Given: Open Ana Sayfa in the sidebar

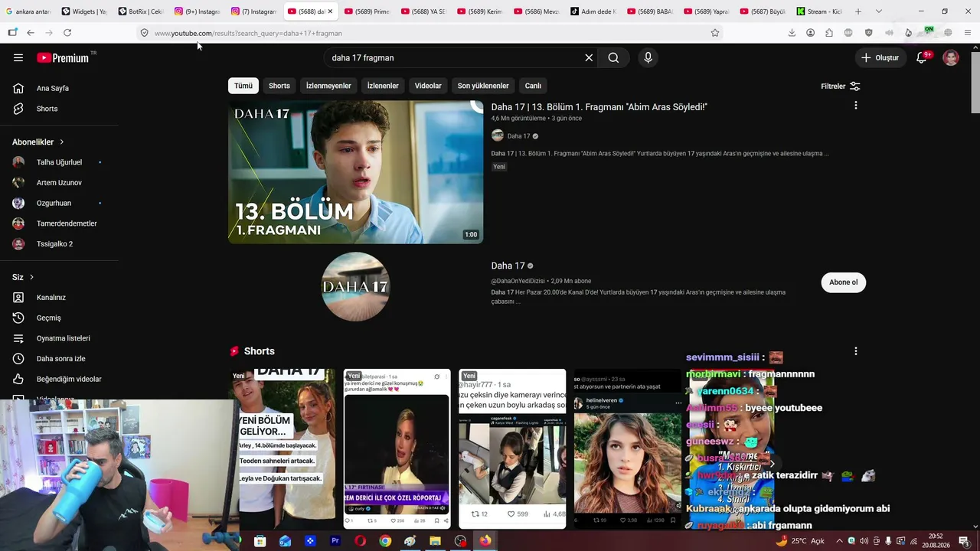Looking at the screenshot, I should 53,88.
